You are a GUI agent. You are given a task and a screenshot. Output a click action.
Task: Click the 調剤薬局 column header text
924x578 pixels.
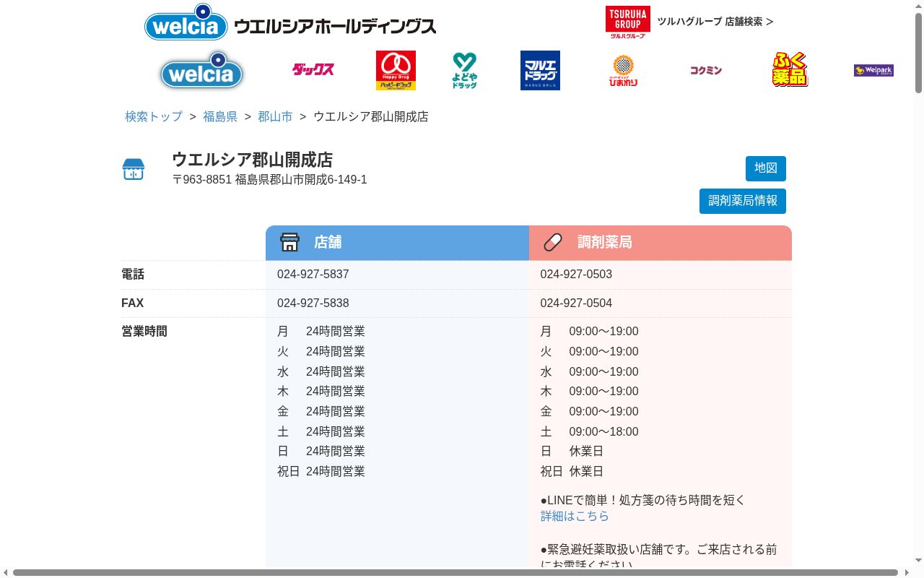pyautogui.click(x=605, y=242)
